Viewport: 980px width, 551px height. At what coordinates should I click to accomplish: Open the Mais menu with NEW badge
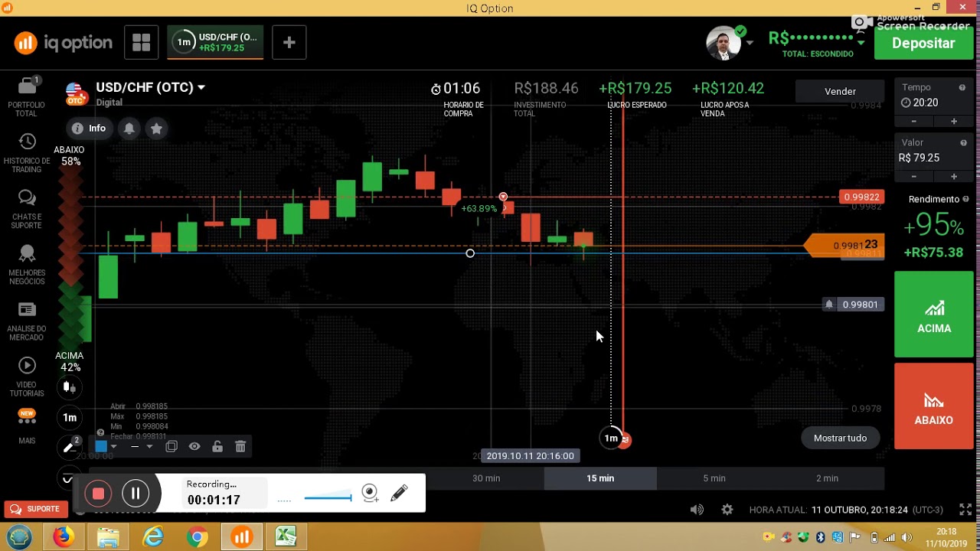click(x=27, y=426)
